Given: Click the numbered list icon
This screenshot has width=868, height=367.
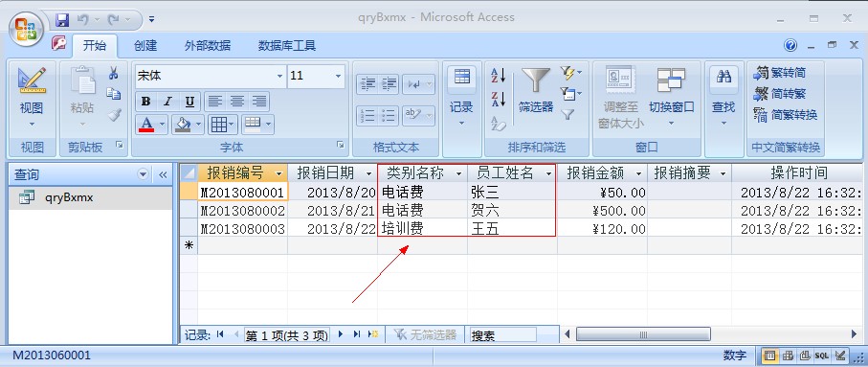Looking at the screenshot, I should coord(367,115).
